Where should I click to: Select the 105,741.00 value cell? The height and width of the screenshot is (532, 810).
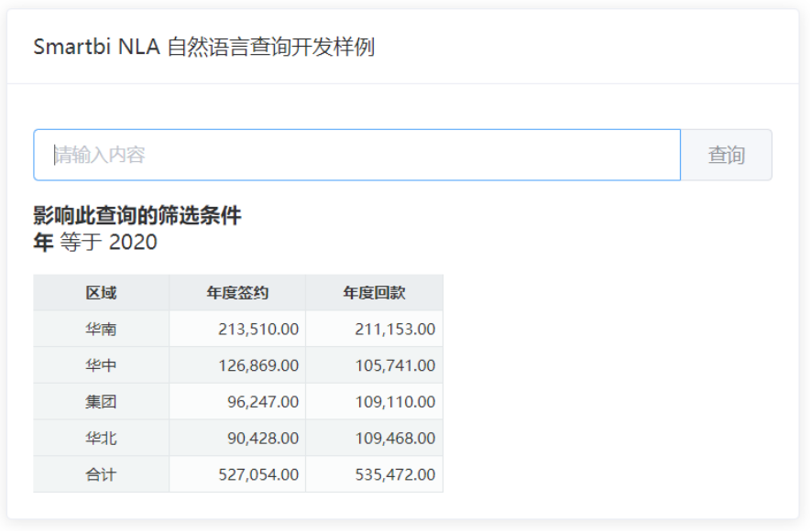pos(375,365)
